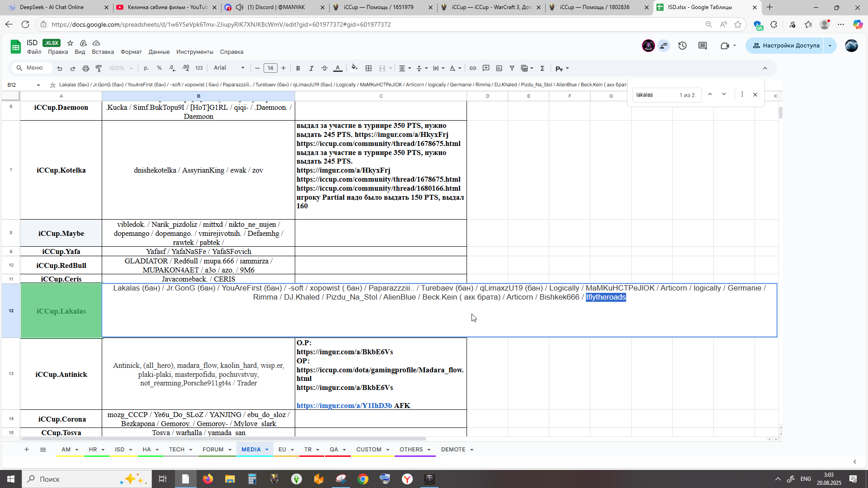Expand the MEDIA sheet tab arrow

267,450
